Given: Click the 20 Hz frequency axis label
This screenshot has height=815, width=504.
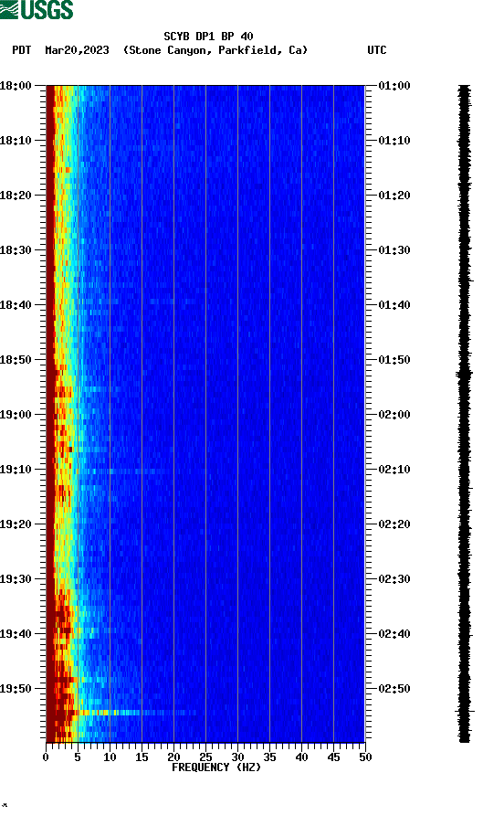Looking at the screenshot, I should point(173,757).
